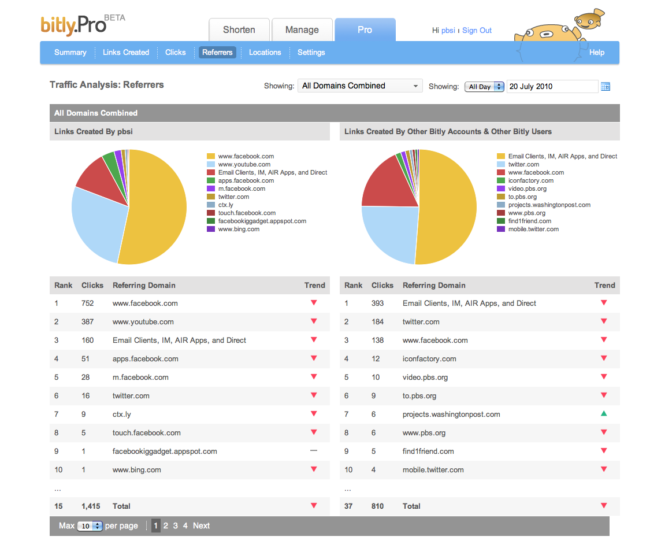Go to results page 3
Screen dimensions: 650x551
(x=175, y=526)
